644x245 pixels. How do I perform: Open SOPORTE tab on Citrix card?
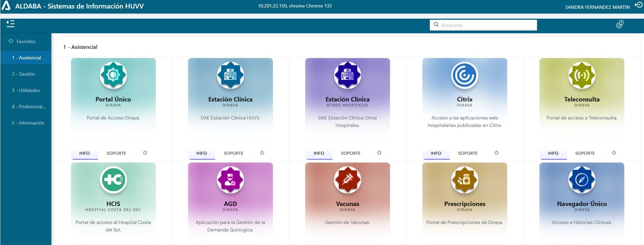point(468,153)
